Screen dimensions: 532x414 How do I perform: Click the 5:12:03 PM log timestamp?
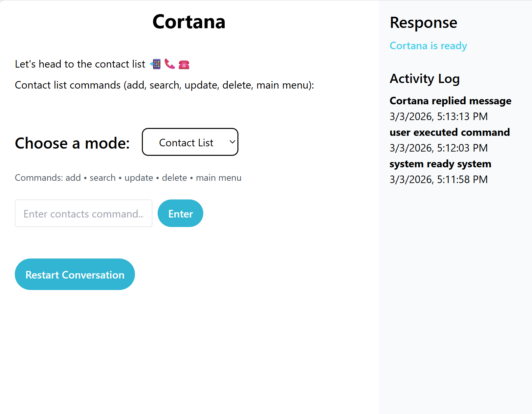pos(438,148)
